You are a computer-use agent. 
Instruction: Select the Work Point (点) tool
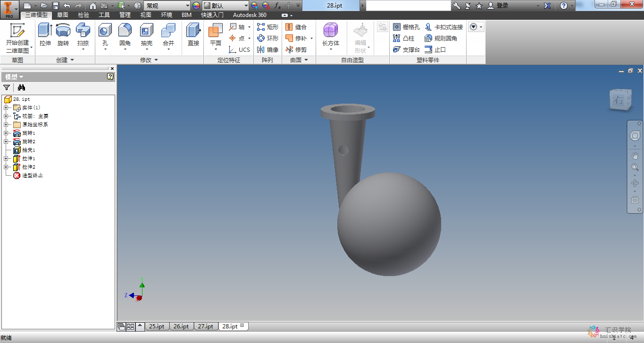237,38
